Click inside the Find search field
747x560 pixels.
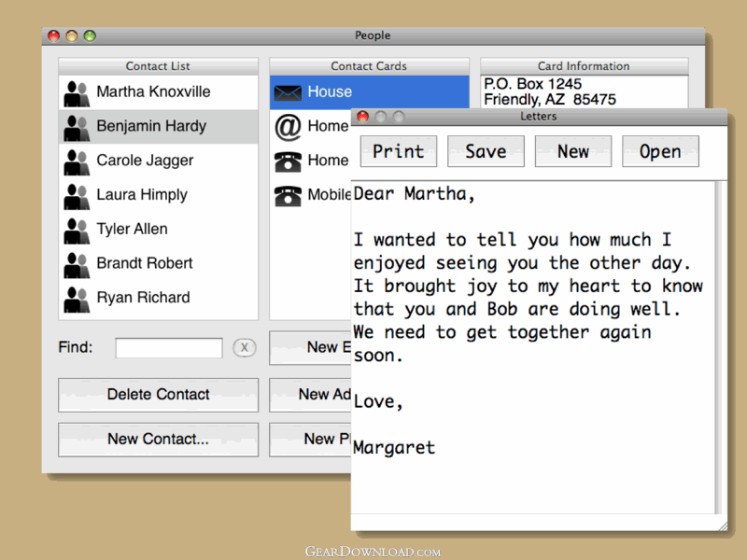169,348
